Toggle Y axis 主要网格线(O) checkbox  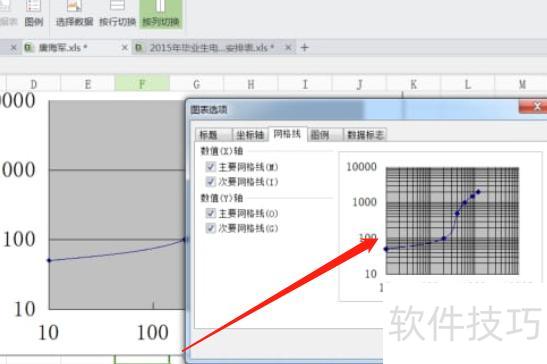pos(211,213)
